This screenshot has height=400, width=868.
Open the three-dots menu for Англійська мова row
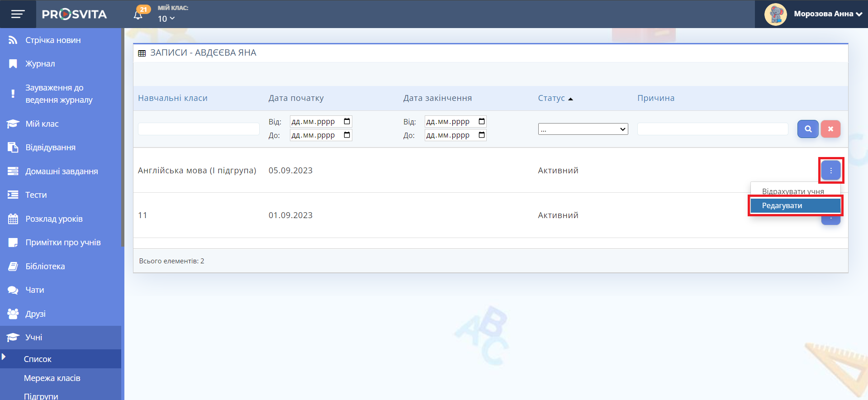[x=830, y=171]
